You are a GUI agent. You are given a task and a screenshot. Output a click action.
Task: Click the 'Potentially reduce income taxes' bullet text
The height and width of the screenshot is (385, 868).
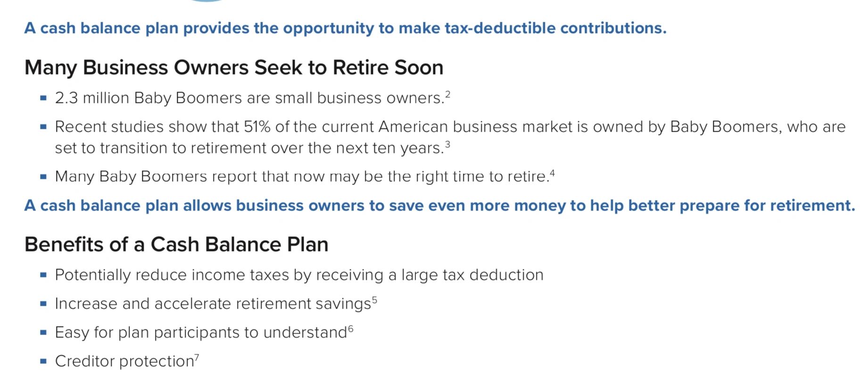pyautogui.click(x=299, y=275)
